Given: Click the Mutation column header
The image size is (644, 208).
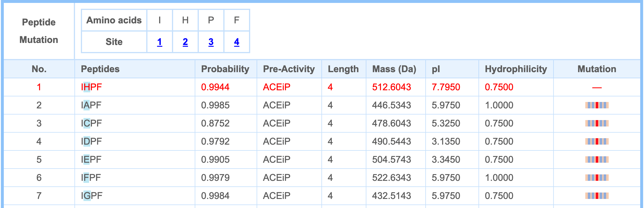Looking at the screenshot, I should [597, 69].
